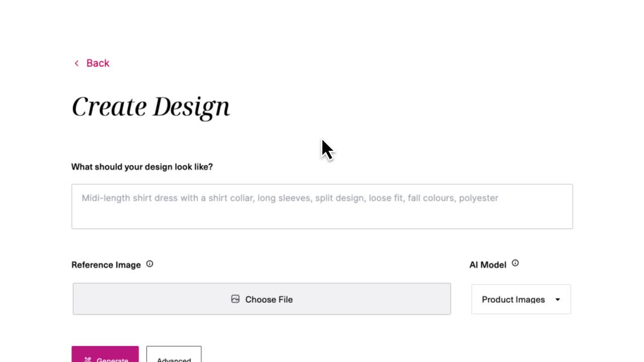Open the Advanced options button

(x=174, y=356)
